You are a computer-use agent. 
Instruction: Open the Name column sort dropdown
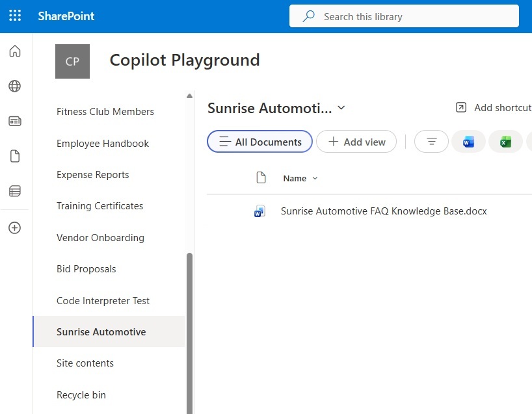pos(315,179)
